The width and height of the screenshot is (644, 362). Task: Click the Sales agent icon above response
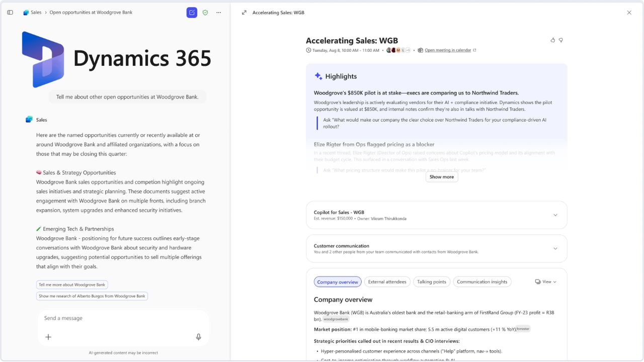pyautogui.click(x=29, y=120)
